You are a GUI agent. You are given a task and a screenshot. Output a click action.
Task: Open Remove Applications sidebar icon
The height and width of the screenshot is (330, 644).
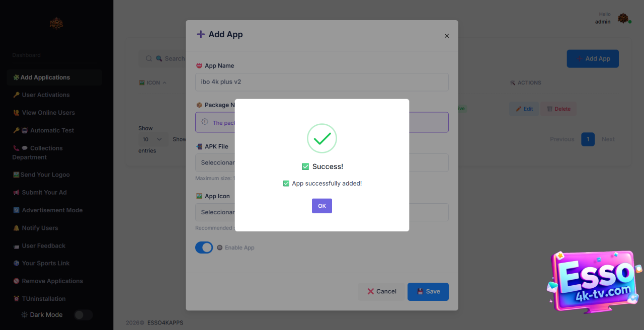point(16,281)
